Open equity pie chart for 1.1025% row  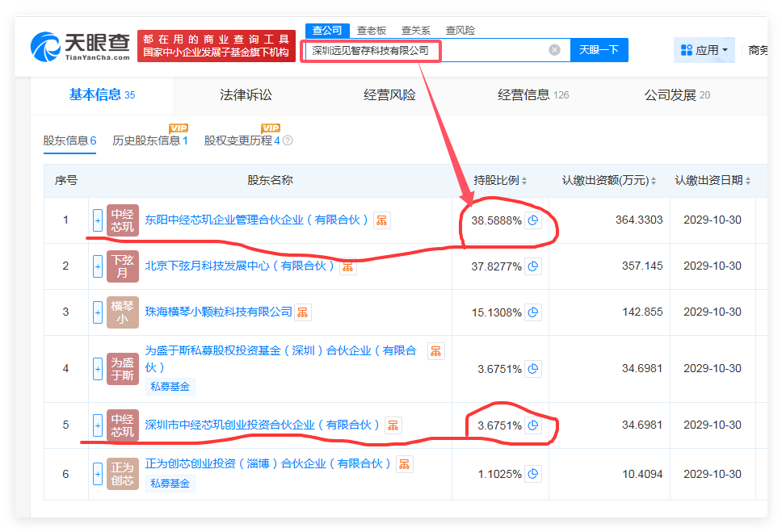(533, 474)
